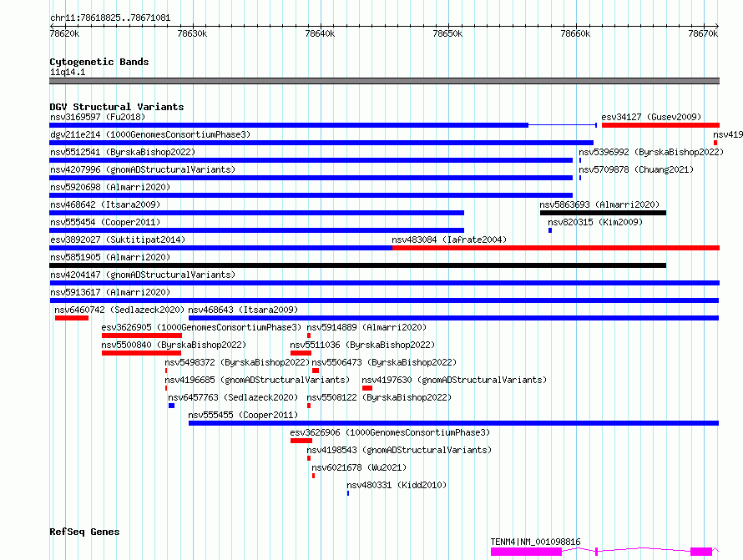
Task: Select nsv5851905 (Almarri2020) label
Action: pyautogui.click(x=110, y=257)
